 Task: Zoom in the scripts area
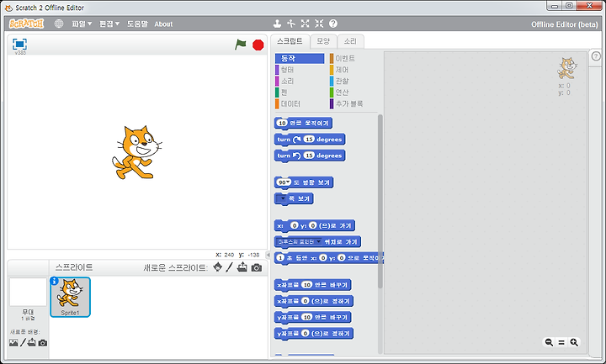(x=574, y=342)
